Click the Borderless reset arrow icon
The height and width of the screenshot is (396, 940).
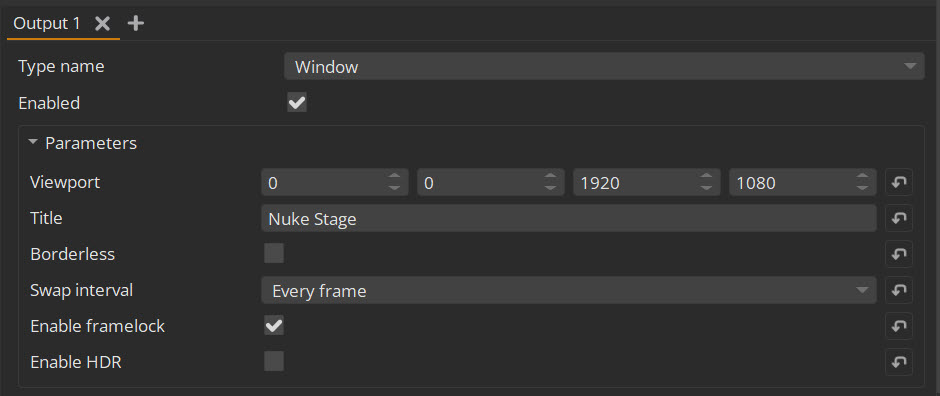coord(899,254)
